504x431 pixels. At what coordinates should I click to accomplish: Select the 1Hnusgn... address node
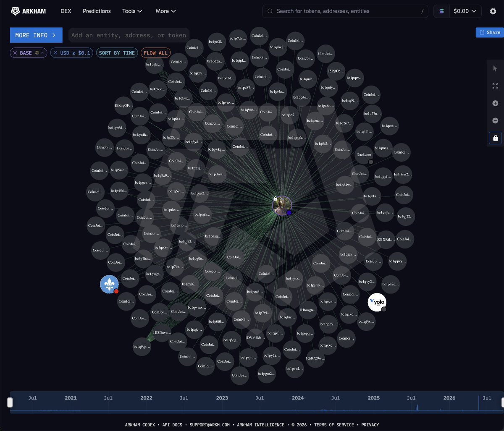click(x=308, y=310)
